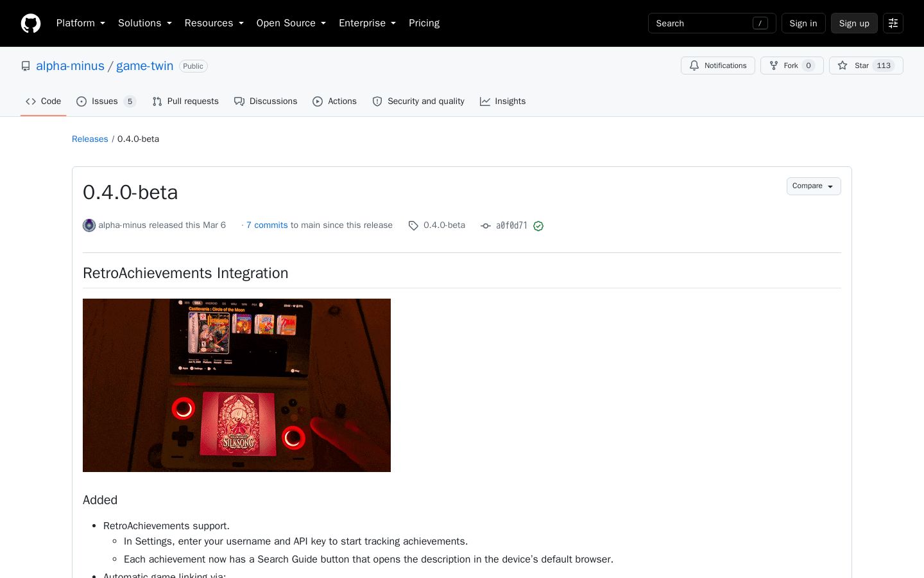
Task: Open appearance settings sliders icon
Action: pos(893,23)
